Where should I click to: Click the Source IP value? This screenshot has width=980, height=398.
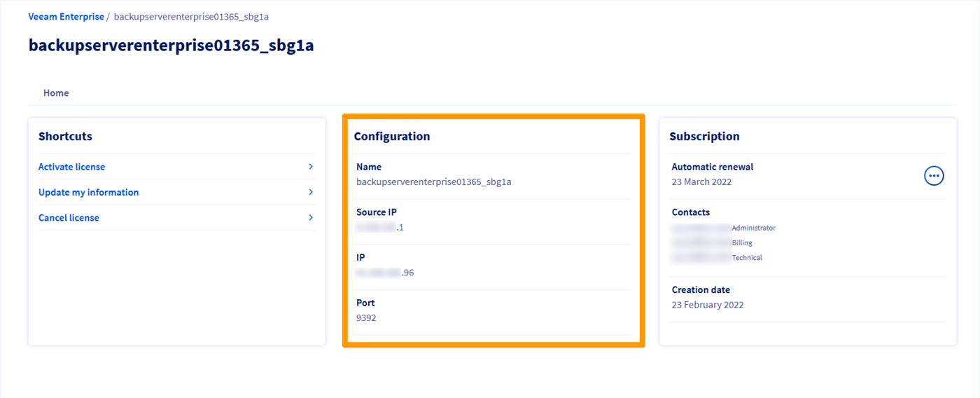(380, 227)
